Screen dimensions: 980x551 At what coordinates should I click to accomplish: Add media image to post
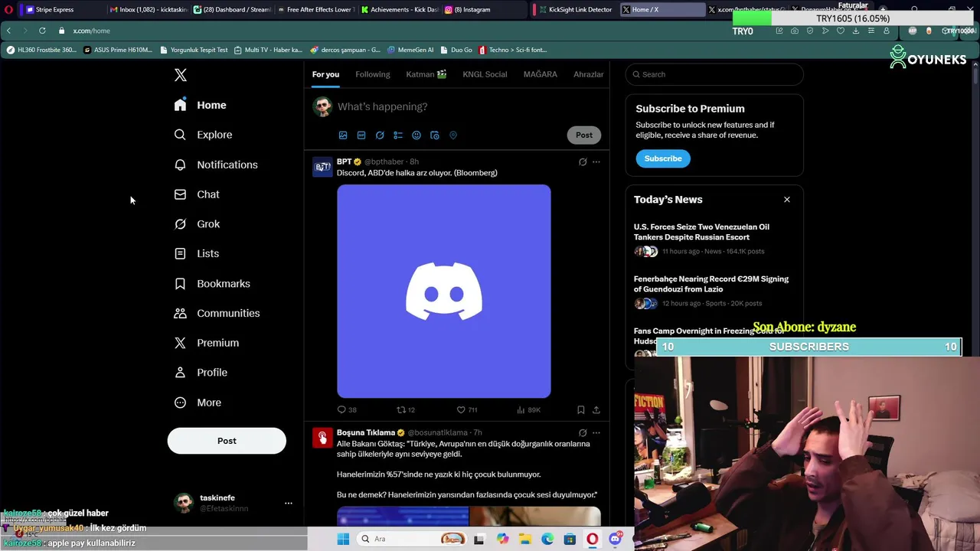[343, 135]
